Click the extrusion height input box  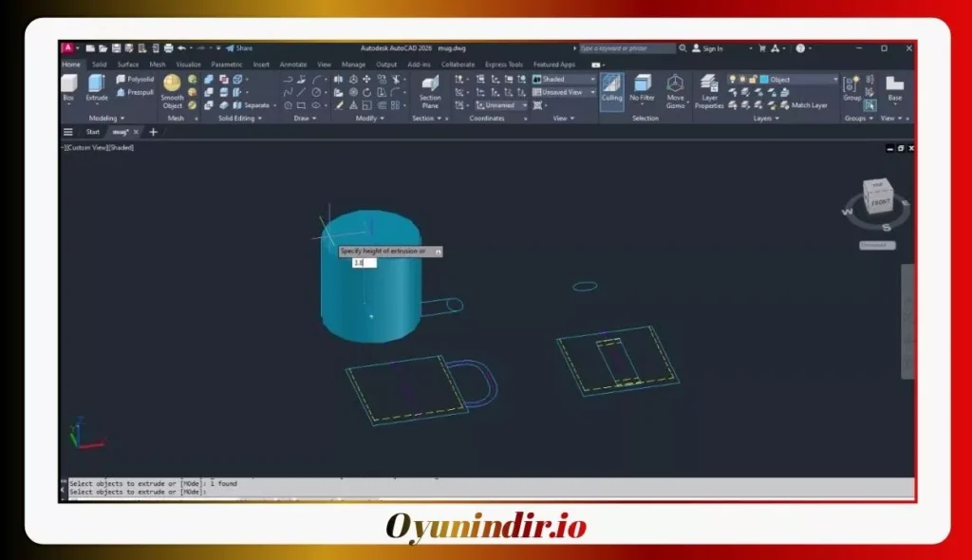[364, 263]
